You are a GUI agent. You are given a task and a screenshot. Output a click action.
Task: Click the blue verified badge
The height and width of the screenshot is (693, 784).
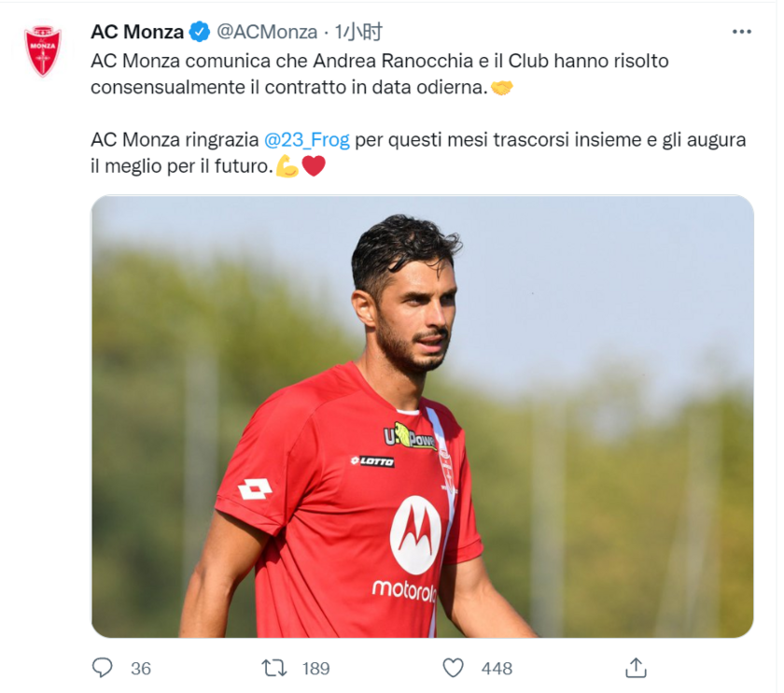tap(200, 32)
